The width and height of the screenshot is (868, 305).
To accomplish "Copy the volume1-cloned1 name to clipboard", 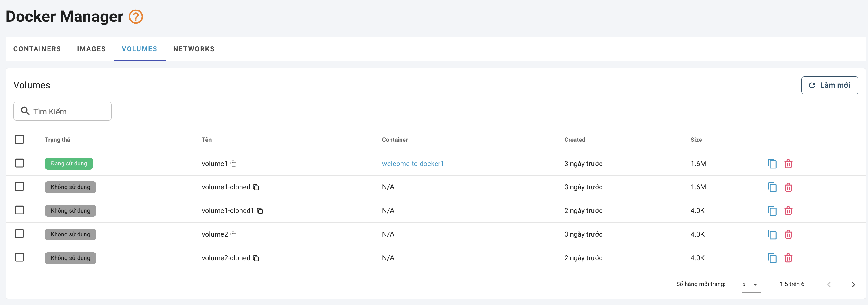I will coord(260,211).
